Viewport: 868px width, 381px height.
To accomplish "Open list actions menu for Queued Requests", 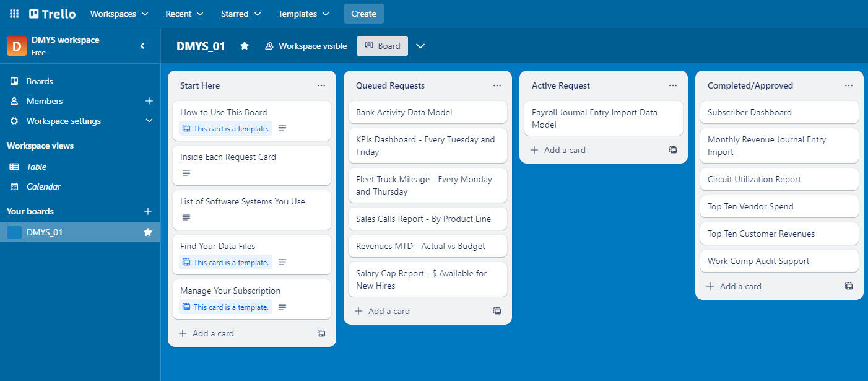I will tap(497, 85).
